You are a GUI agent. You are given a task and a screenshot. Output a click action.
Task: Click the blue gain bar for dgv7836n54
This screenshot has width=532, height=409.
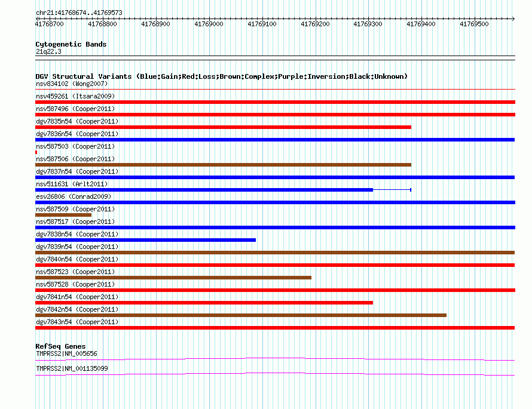[x=275, y=140]
